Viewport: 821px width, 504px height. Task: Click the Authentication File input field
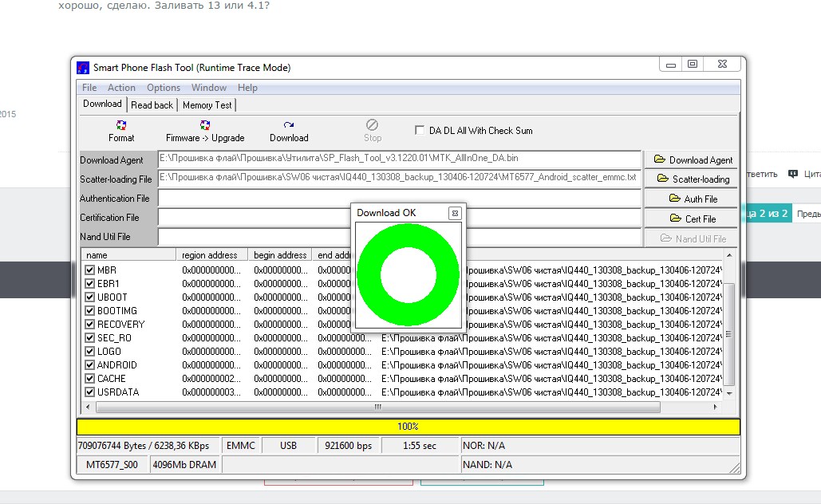255,199
